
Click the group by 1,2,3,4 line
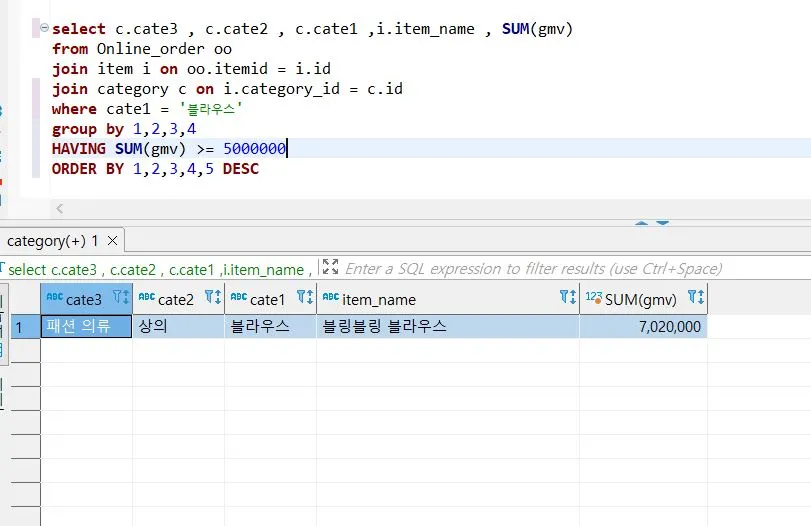(124, 129)
